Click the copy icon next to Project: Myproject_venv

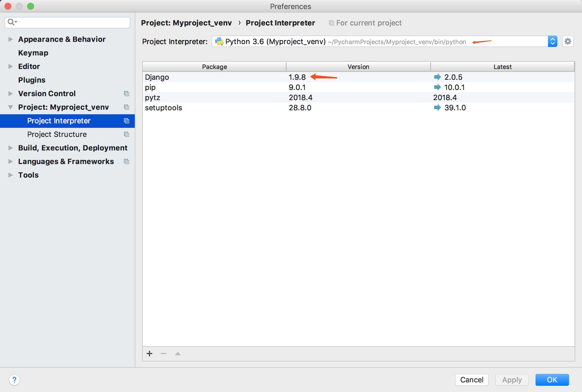pos(127,107)
